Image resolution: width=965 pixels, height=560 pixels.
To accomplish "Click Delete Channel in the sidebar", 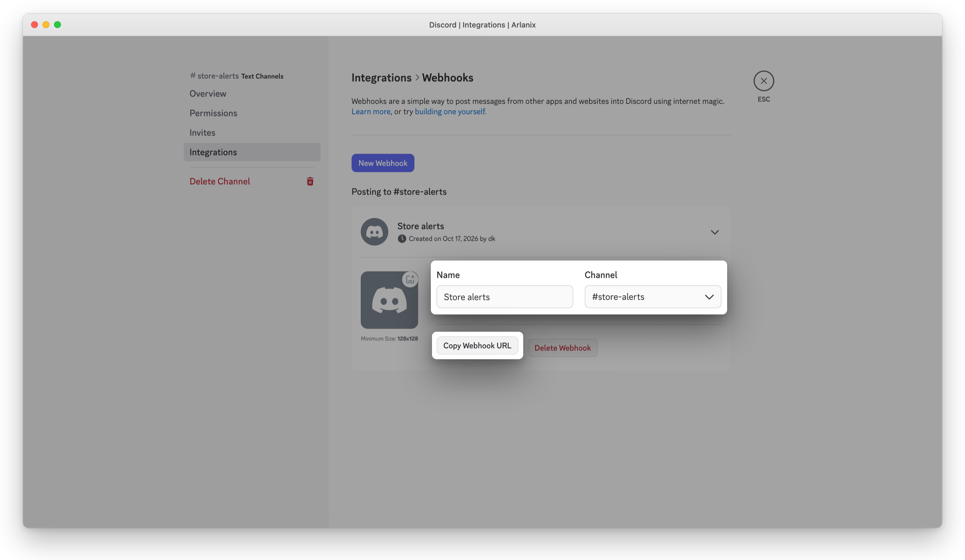I will (x=252, y=181).
